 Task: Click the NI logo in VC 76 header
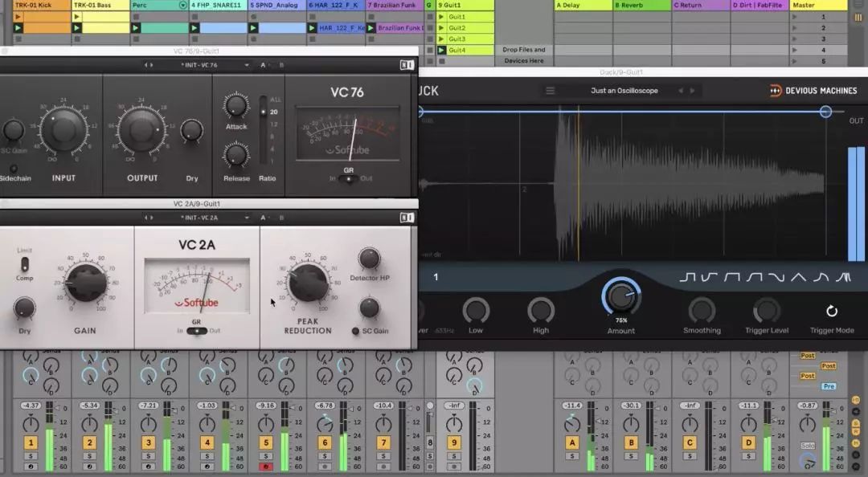coord(407,65)
